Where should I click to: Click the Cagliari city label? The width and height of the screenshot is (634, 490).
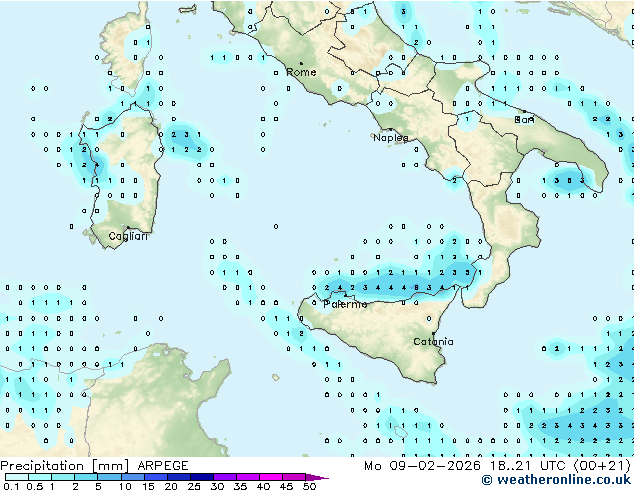coord(128,236)
